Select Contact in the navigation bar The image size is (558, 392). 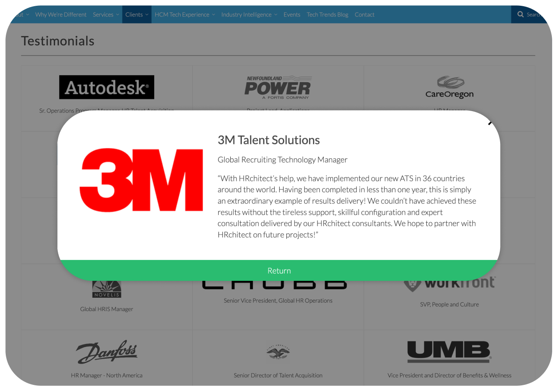point(365,14)
